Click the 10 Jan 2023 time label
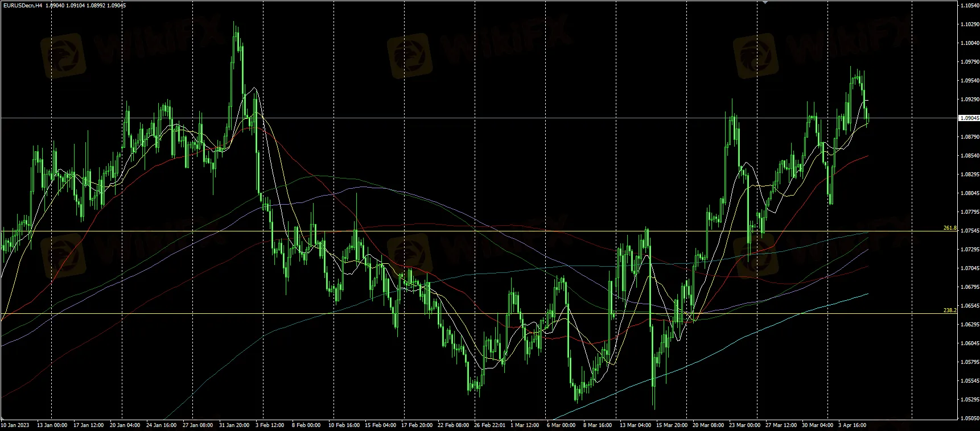 pyautogui.click(x=15, y=425)
